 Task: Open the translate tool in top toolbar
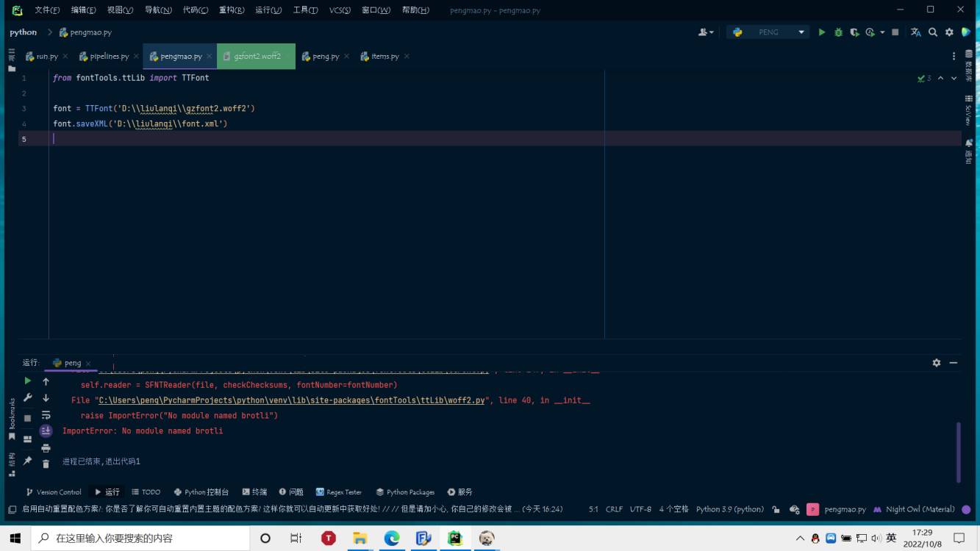[x=916, y=32]
